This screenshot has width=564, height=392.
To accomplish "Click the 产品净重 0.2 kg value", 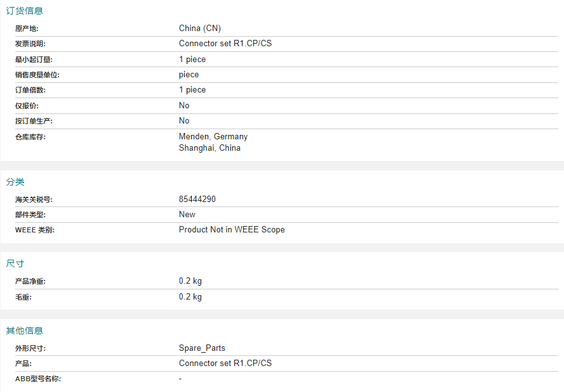I will [x=191, y=281].
